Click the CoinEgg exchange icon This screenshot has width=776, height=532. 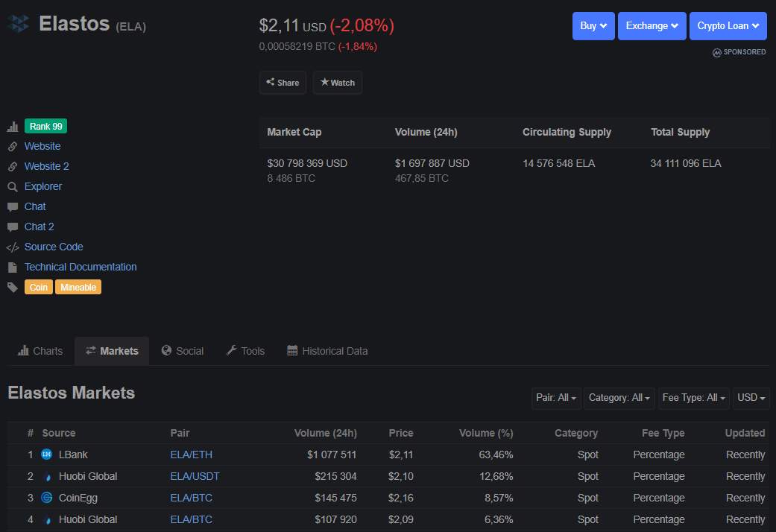tap(46, 498)
